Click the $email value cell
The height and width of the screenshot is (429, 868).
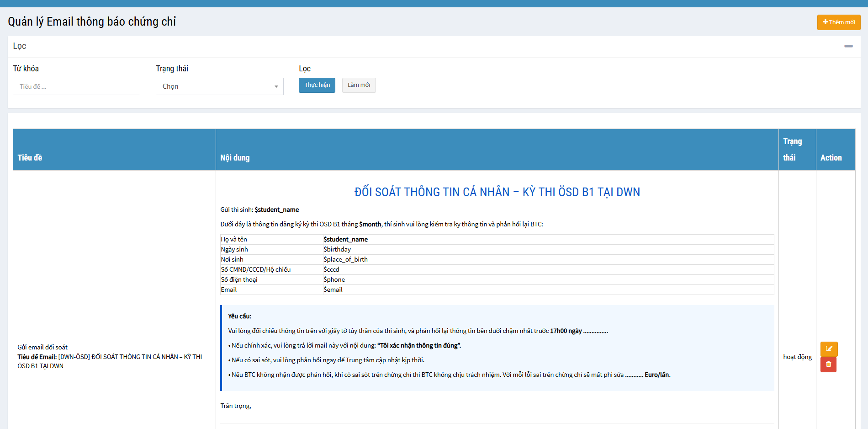point(333,290)
